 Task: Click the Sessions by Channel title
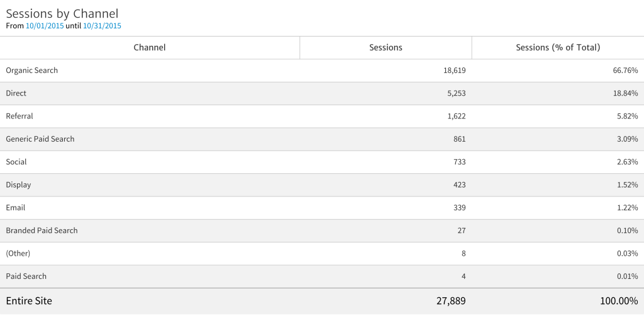62,13
